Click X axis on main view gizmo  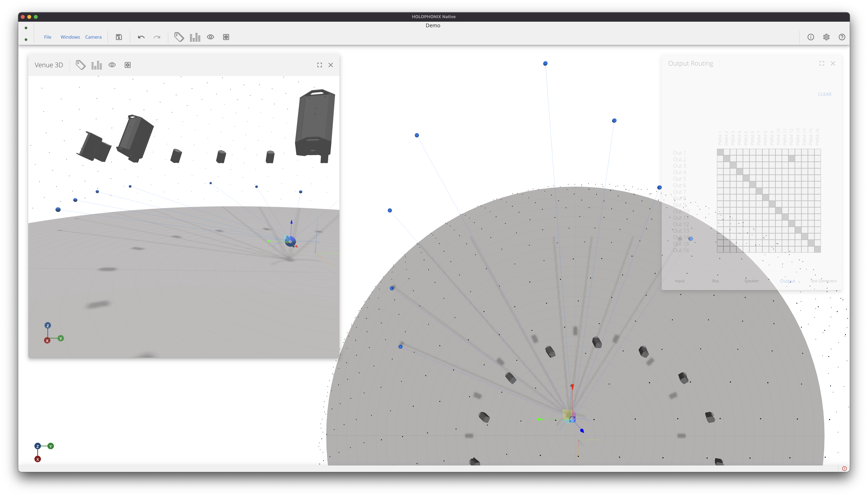[x=38, y=459]
